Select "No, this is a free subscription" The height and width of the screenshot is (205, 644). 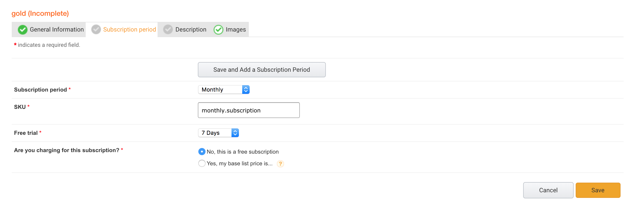(x=202, y=152)
